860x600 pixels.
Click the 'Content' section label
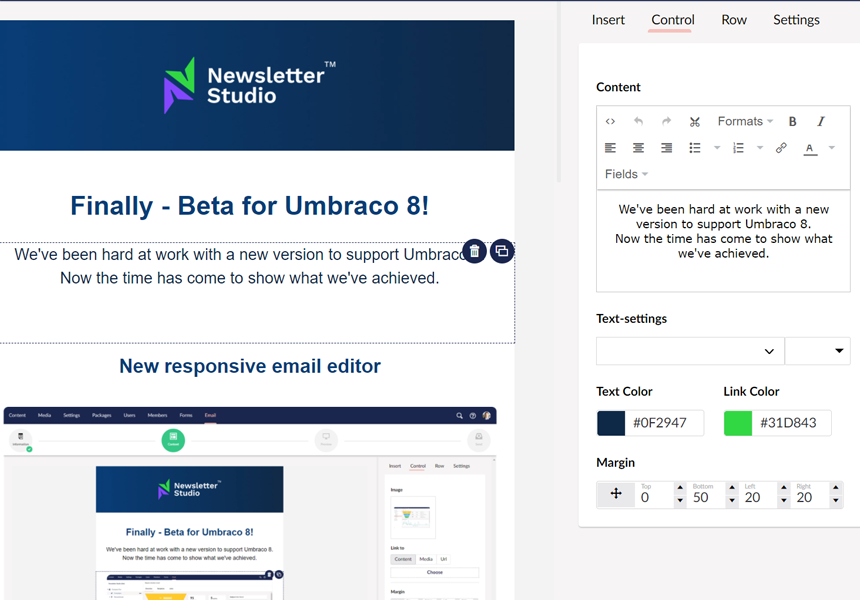click(618, 87)
